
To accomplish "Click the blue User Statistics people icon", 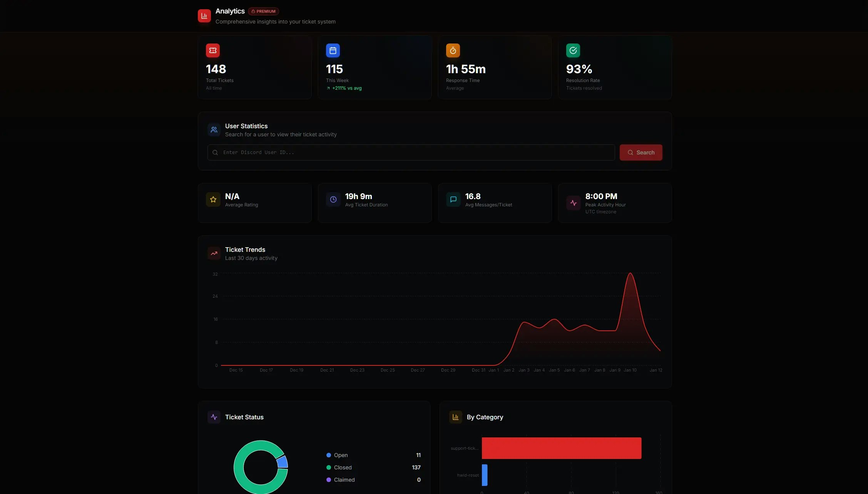I will pyautogui.click(x=214, y=130).
